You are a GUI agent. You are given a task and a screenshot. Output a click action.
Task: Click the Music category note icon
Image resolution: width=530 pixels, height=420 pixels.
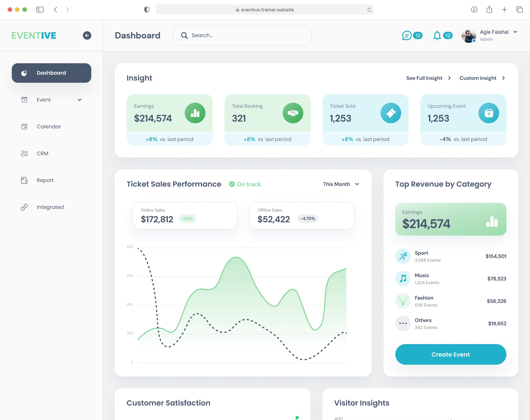403,279
